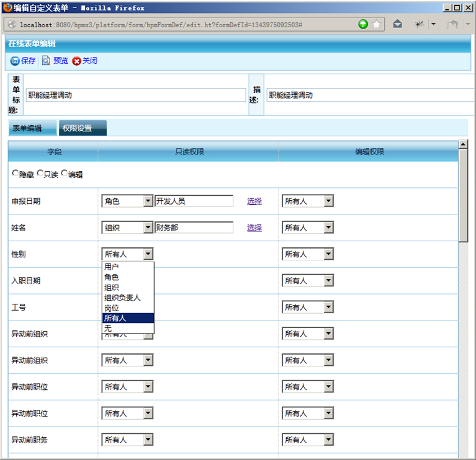
Task: Open 申报日期 edit permission dropdown
Action: tap(308, 201)
